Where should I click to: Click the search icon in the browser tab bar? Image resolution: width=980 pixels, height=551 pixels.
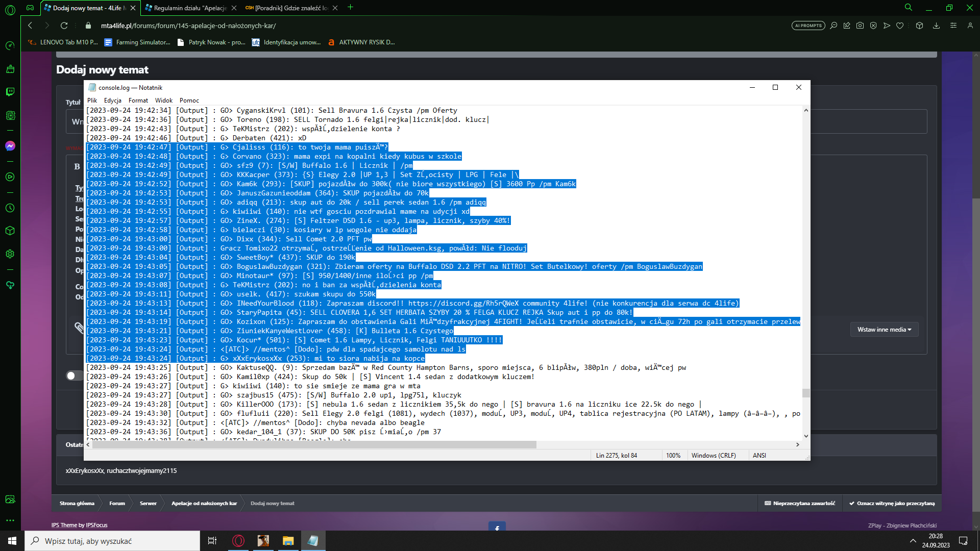[909, 8]
